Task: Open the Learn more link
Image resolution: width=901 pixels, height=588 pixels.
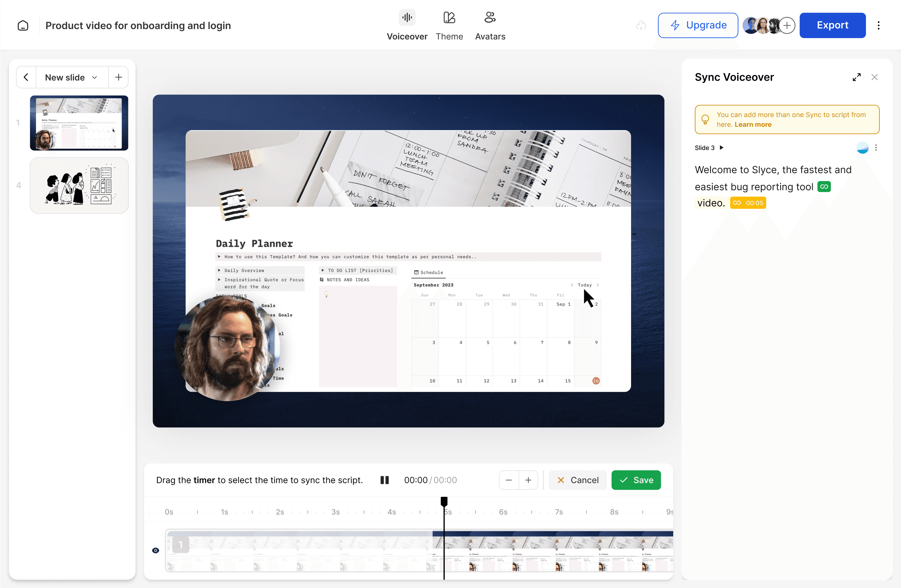Action: (752, 124)
